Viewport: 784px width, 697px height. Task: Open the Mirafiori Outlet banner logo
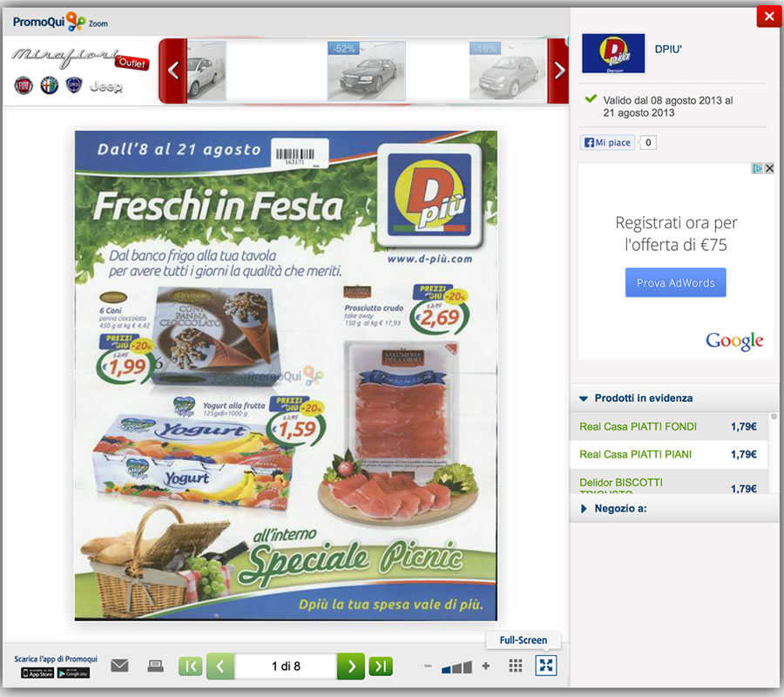point(80,59)
